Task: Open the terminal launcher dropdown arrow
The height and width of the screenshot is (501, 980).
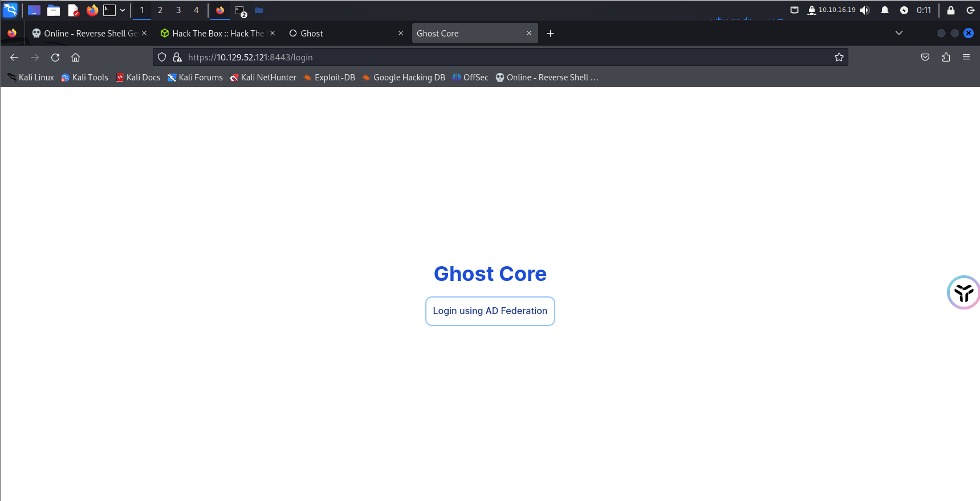Action: [123, 10]
